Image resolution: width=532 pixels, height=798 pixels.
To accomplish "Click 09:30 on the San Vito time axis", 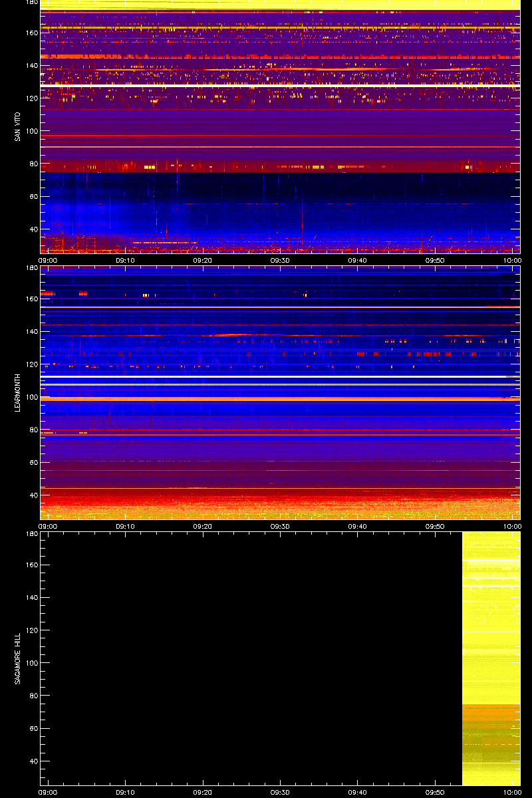I will pos(280,261).
